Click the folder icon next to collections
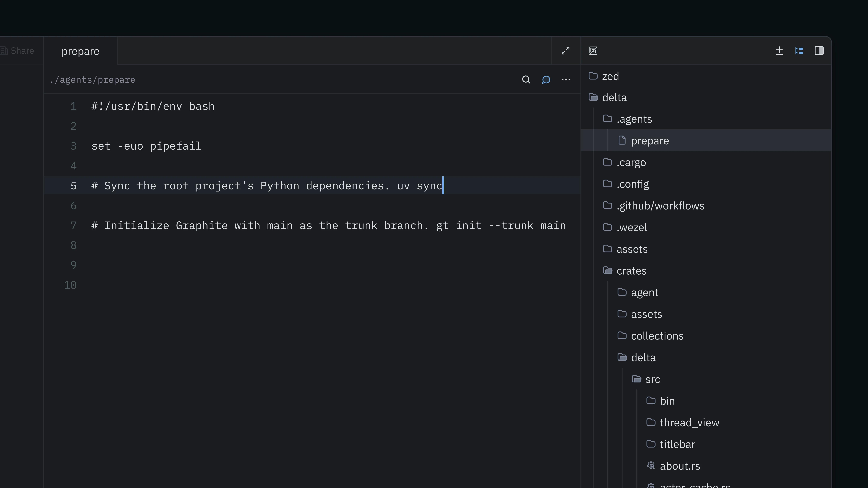 pos(622,335)
